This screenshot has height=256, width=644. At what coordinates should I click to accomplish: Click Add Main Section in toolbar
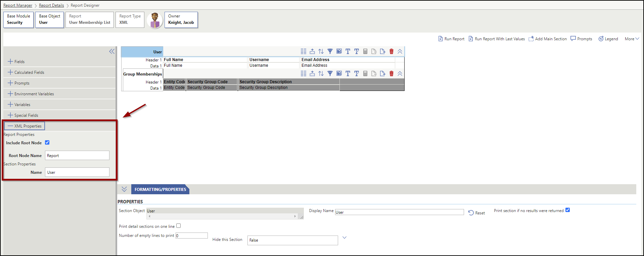tap(548, 39)
